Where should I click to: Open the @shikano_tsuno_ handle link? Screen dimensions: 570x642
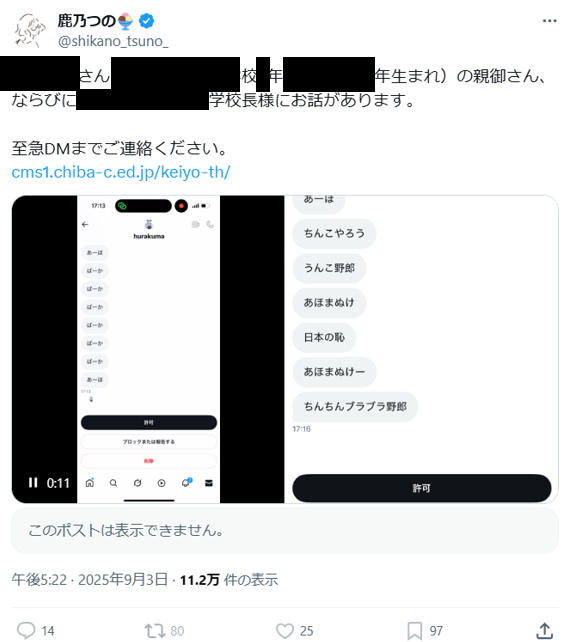pyautogui.click(x=113, y=41)
